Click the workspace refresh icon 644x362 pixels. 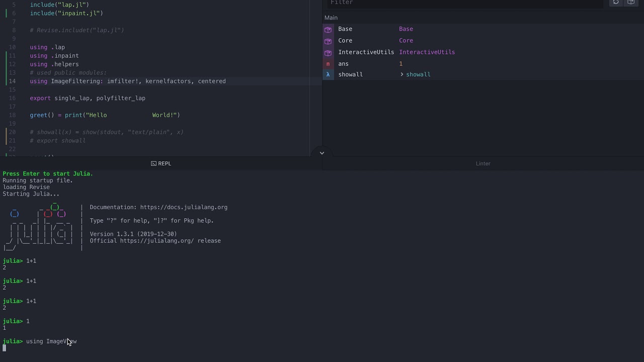[x=616, y=3]
